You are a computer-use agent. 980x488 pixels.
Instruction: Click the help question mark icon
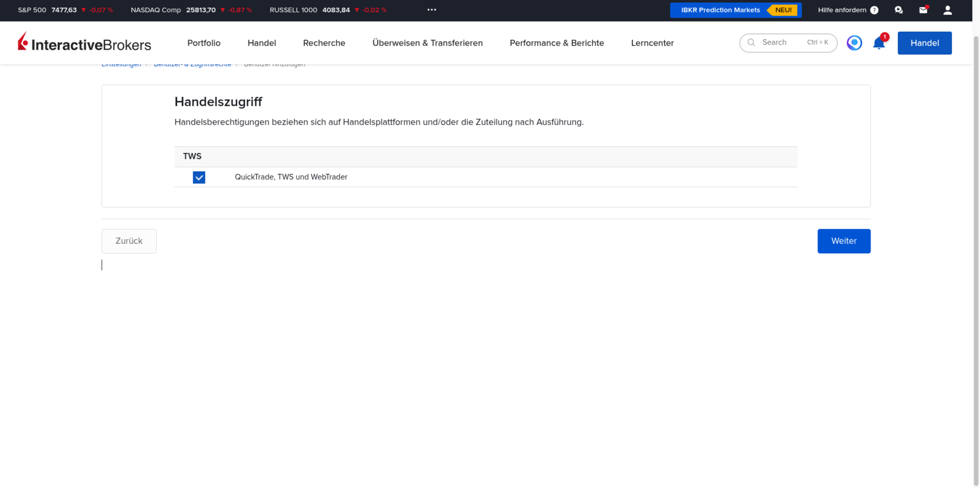[874, 10]
